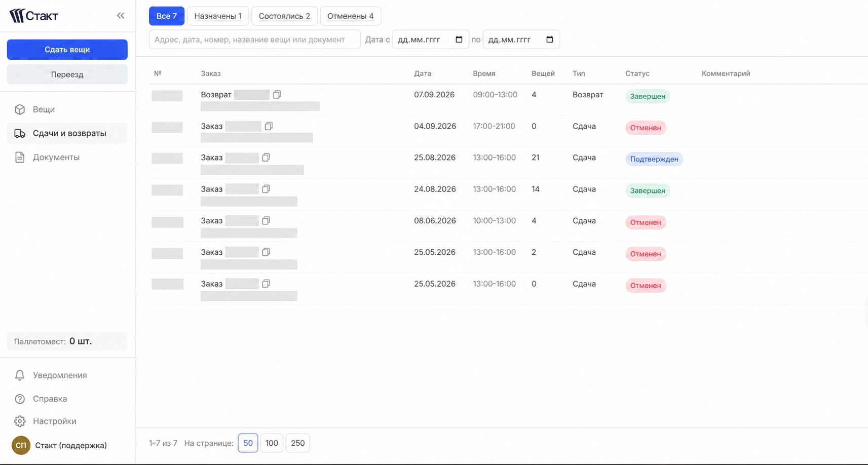
Task: Click the Стакт logo
Action: coord(33,16)
